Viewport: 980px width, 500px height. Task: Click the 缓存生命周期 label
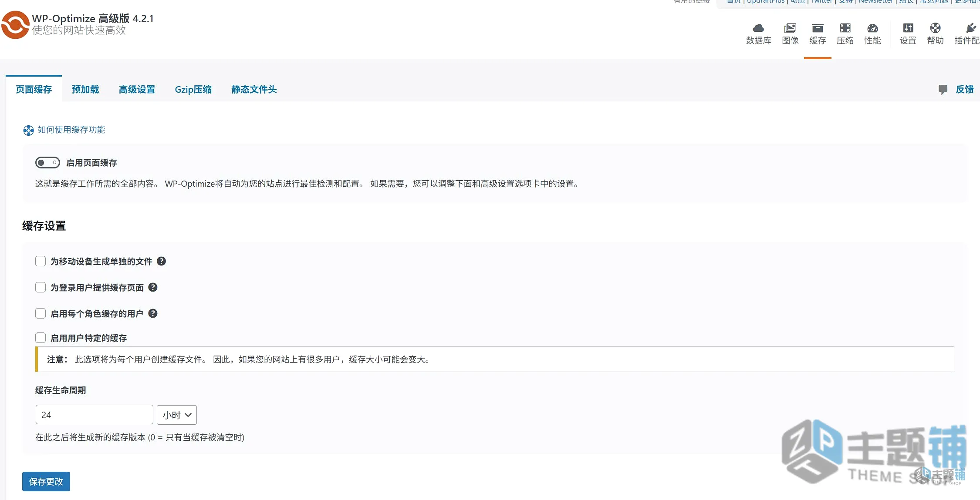pyautogui.click(x=61, y=390)
